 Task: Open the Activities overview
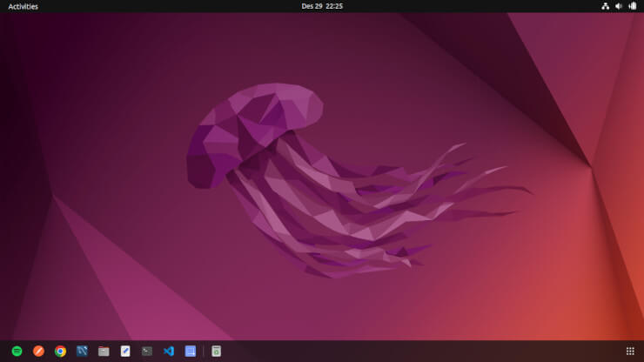[x=23, y=6]
